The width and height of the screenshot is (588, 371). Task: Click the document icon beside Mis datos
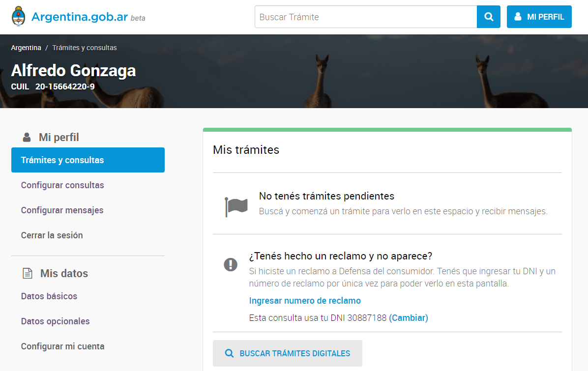point(28,274)
